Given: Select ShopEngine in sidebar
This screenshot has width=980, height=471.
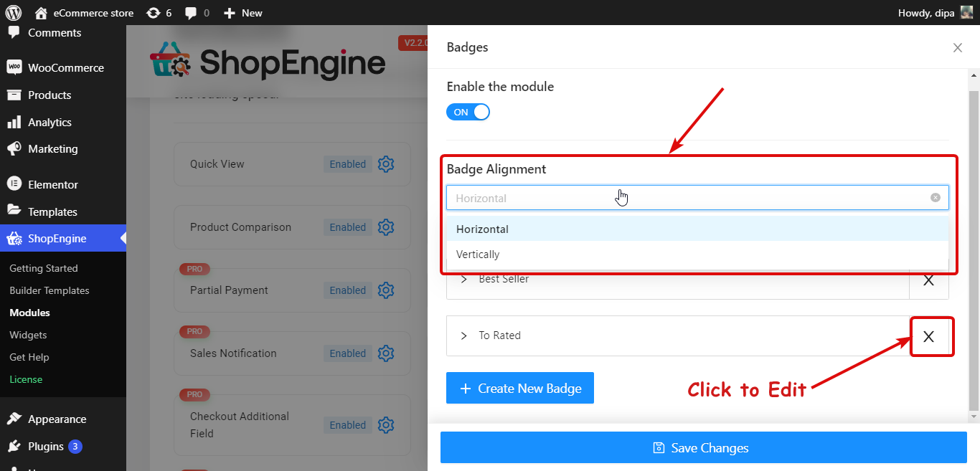Looking at the screenshot, I should point(63,239).
